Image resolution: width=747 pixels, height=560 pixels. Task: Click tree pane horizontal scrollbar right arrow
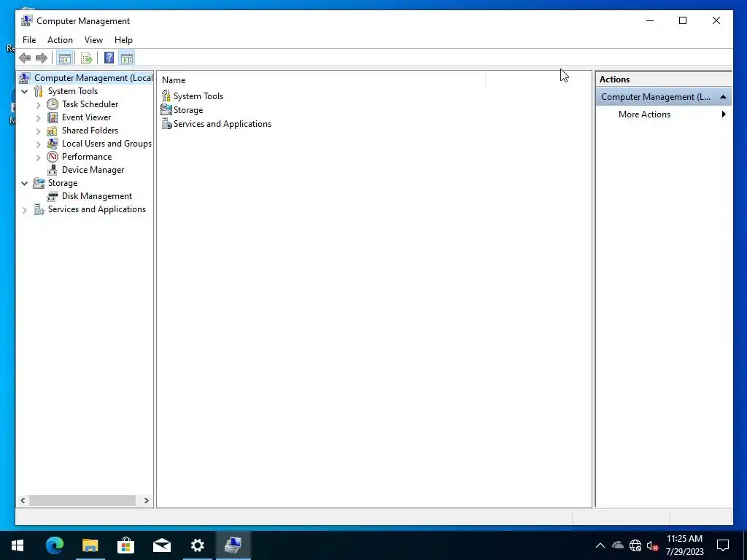(x=146, y=500)
